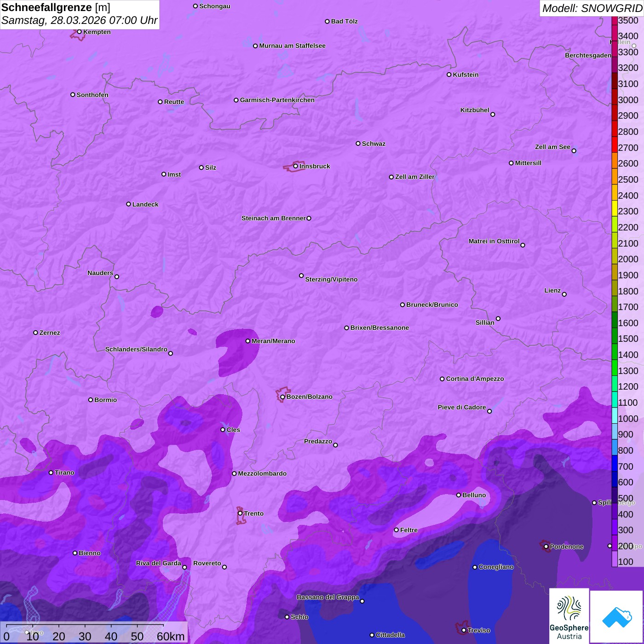The height and width of the screenshot is (644, 644).
Task: Click the Murnau am Staffelsee label
Action: [292, 46]
